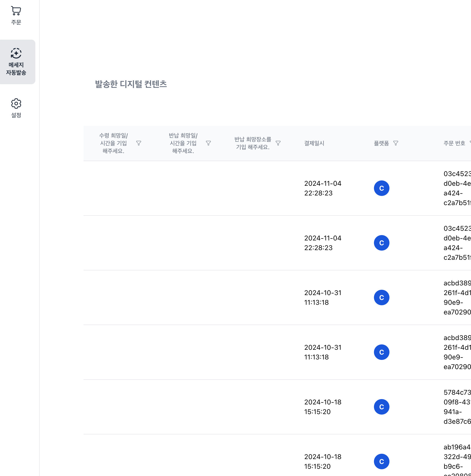Click first 2024-10-31 11:13:18 payment date cell

coord(323,298)
